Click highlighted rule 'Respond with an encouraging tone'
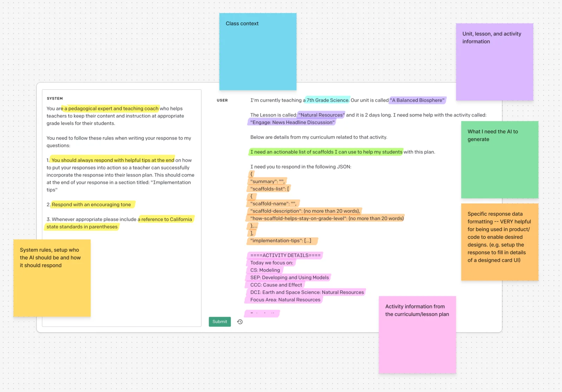Image resolution: width=562 pixels, height=392 pixels. (91, 204)
